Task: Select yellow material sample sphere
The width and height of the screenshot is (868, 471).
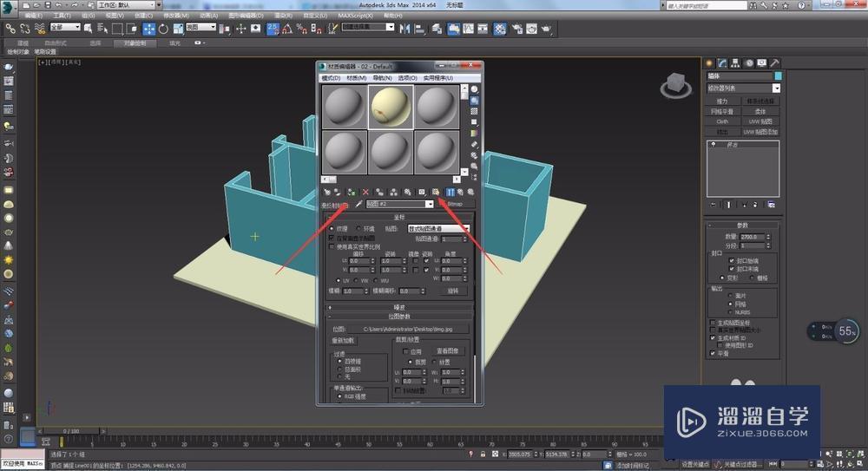Action: (391, 107)
